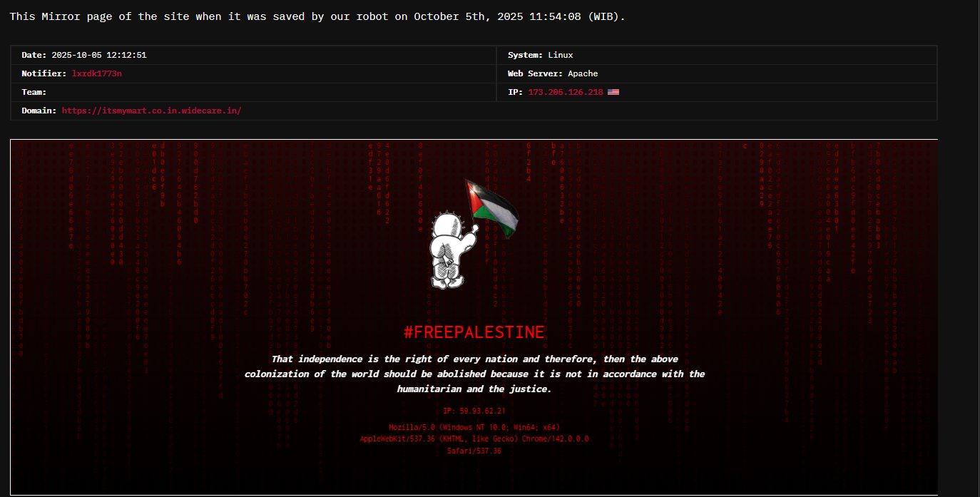The height and width of the screenshot is (497, 980).
Task: Click the IP: 59.93.62.21 text line
Action: pyautogui.click(x=474, y=411)
